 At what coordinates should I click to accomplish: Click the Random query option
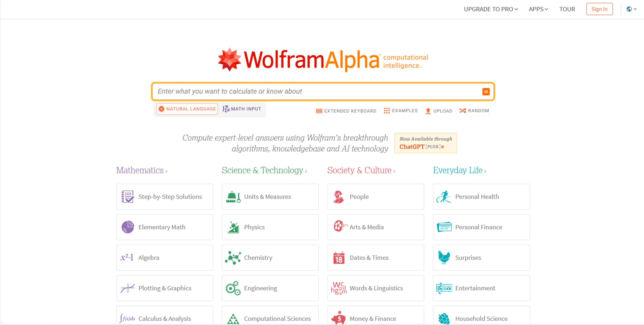click(474, 111)
